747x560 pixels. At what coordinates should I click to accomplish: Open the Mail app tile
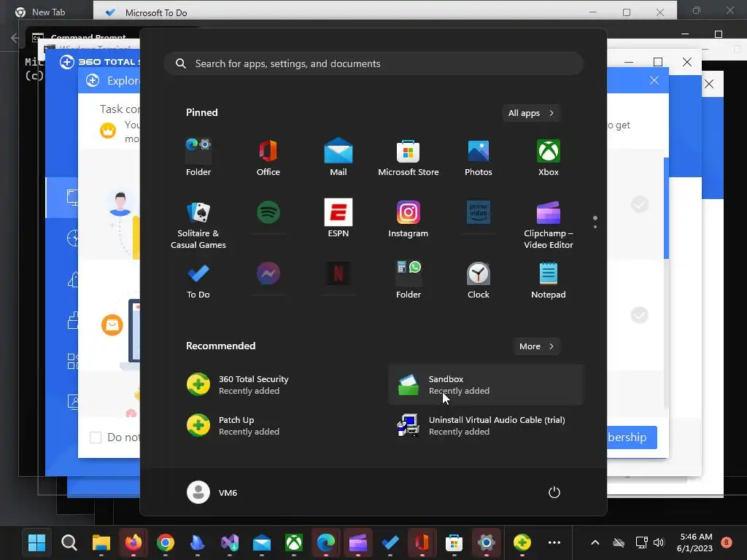point(338,157)
